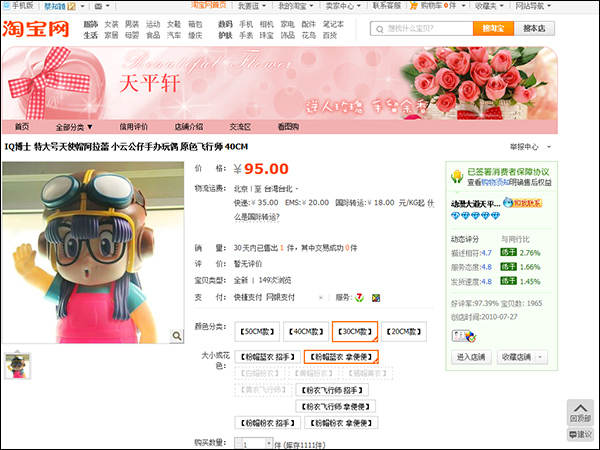Viewport: 600px width, 450px height.
Task: Increase purchase quantity with plus button
Action: point(269,444)
